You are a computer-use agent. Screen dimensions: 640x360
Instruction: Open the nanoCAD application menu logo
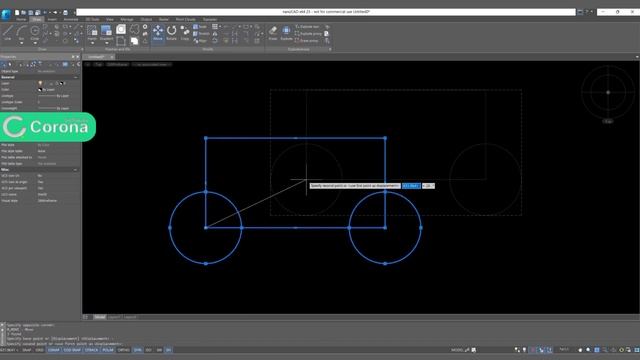pyautogui.click(x=6, y=14)
